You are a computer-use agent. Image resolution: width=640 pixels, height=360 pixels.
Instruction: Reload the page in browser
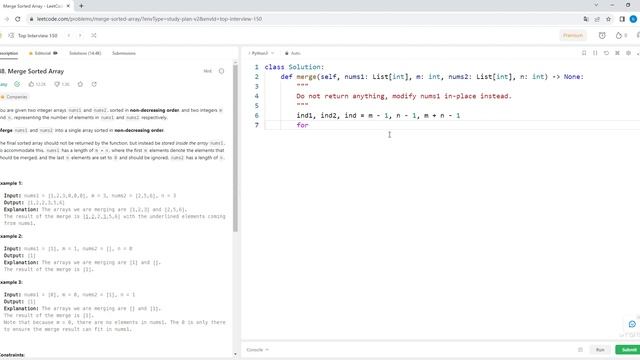coord(18,19)
